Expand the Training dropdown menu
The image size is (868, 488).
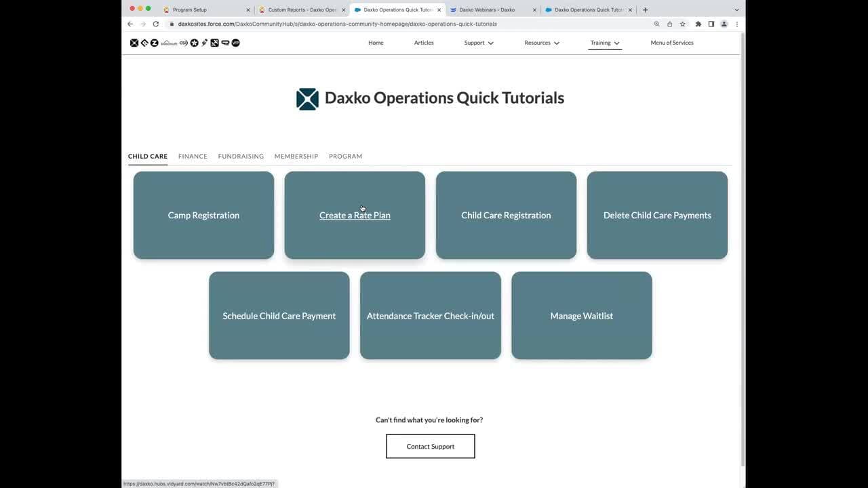[604, 43]
